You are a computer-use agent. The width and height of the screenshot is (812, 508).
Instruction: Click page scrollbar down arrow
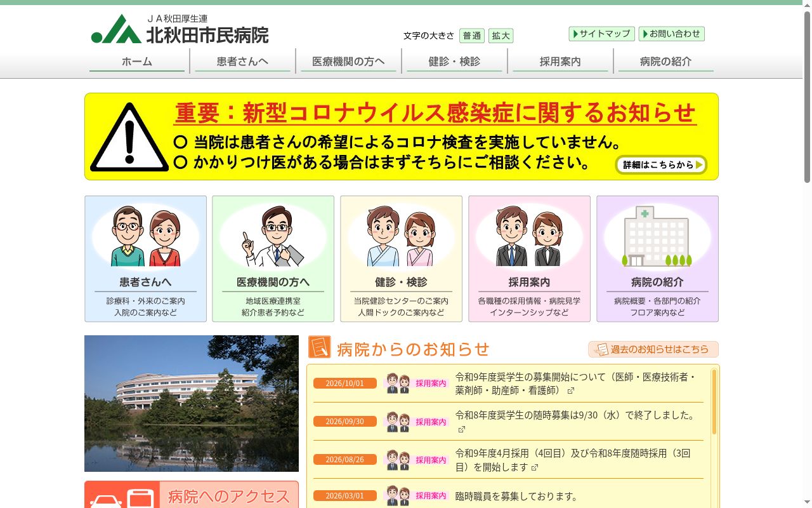[x=807, y=503]
